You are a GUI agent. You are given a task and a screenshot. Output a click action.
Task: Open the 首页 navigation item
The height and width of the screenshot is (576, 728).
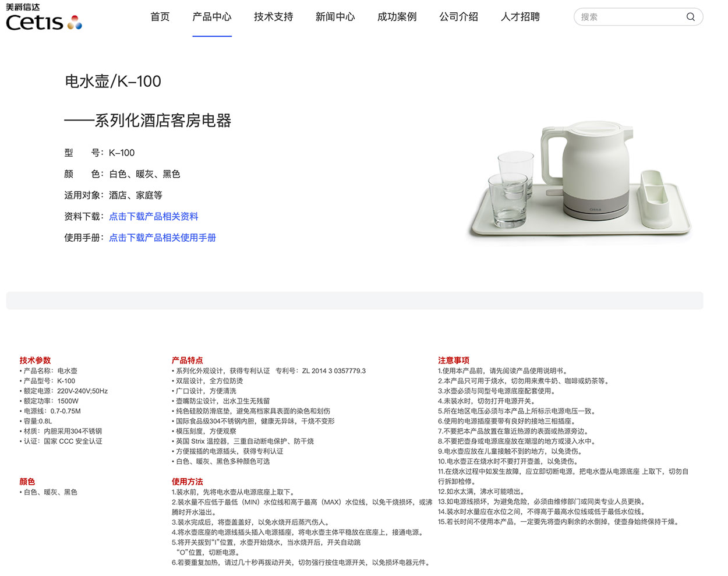[160, 17]
